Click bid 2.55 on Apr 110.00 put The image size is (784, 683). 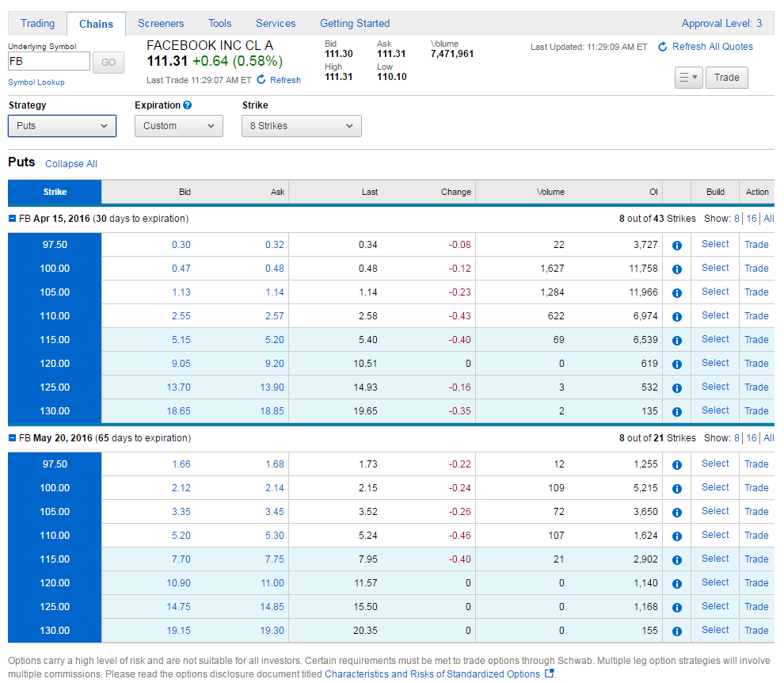181,316
